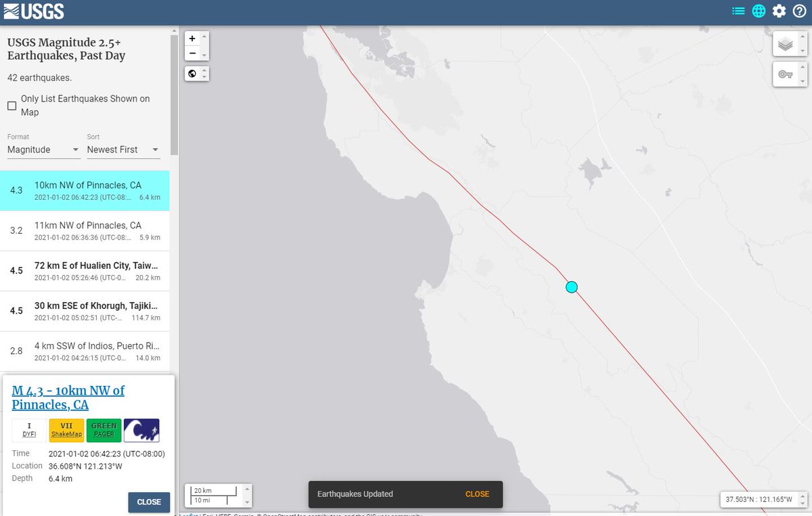Open M 4.3 - 10km NW of Pinnacles link
This screenshot has width=812, height=516.
pyautogui.click(x=68, y=397)
